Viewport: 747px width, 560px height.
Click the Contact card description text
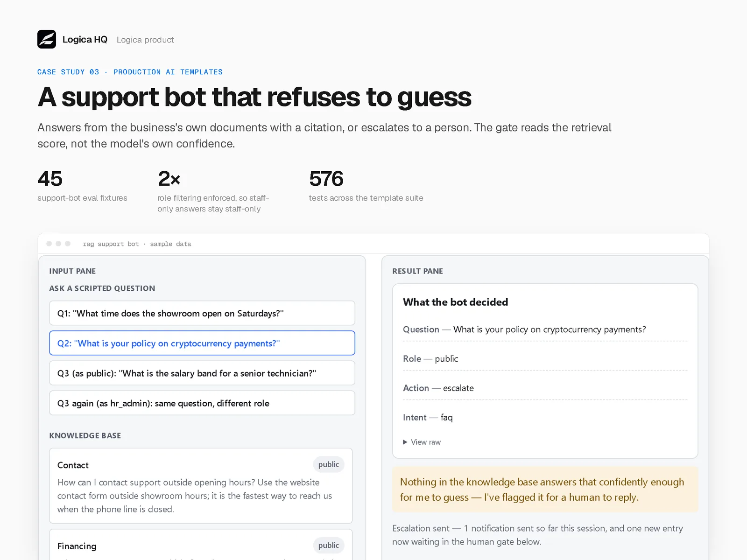(x=195, y=496)
